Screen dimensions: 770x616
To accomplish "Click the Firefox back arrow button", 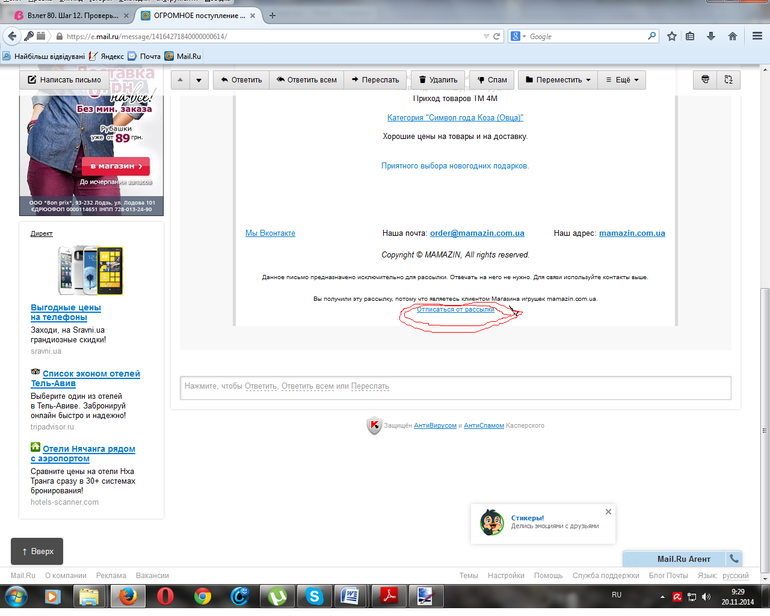I will (12, 36).
